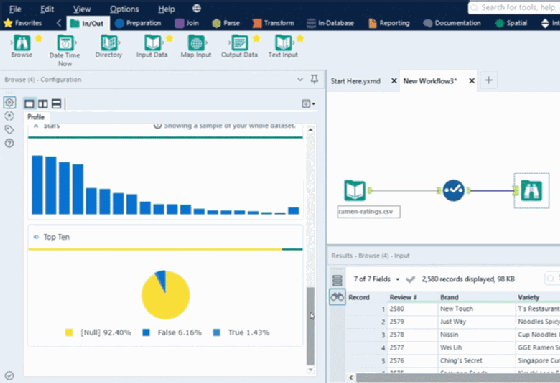Image resolution: width=560 pixels, height=383 pixels.
Task: Select side-by-side split layout icon
Action: point(43,104)
